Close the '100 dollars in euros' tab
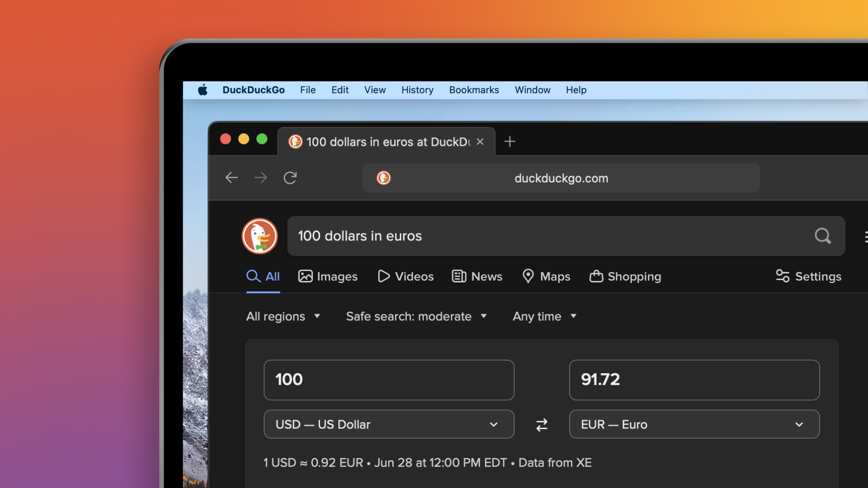The width and height of the screenshot is (868, 488). (480, 142)
